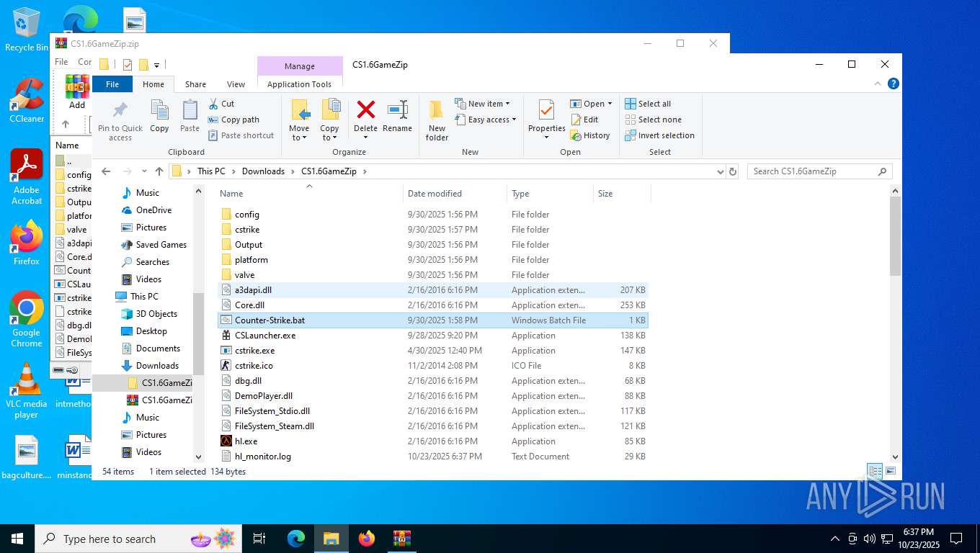Viewport: 980px width, 553px height.
Task: Select CSLauncher.exe file
Action: click(x=432, y=336)
